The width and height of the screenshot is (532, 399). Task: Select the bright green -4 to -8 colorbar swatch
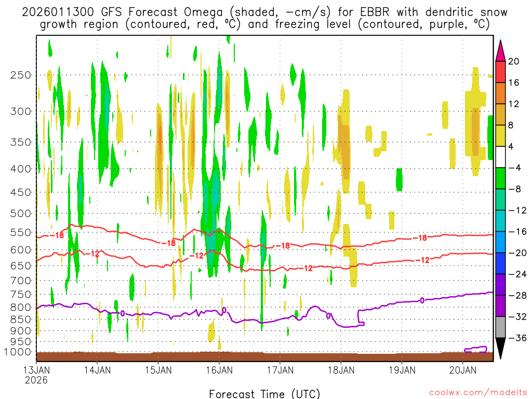pyautogui.click(x=500, y=178)
